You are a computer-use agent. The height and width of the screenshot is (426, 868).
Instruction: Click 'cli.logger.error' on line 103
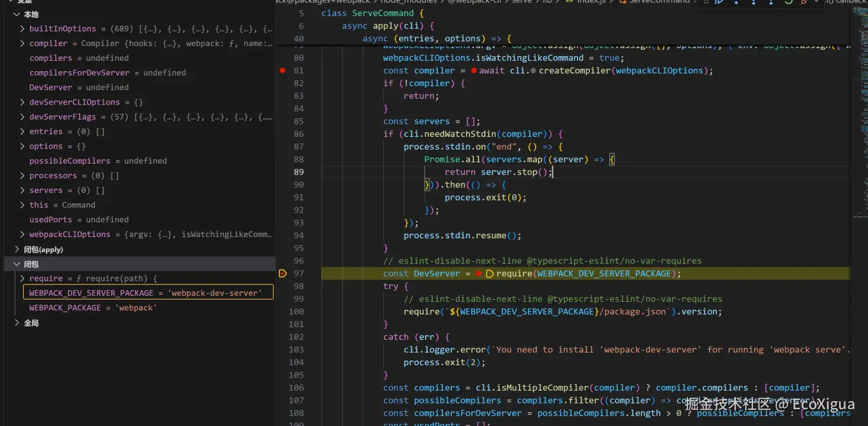click(444, 350)
